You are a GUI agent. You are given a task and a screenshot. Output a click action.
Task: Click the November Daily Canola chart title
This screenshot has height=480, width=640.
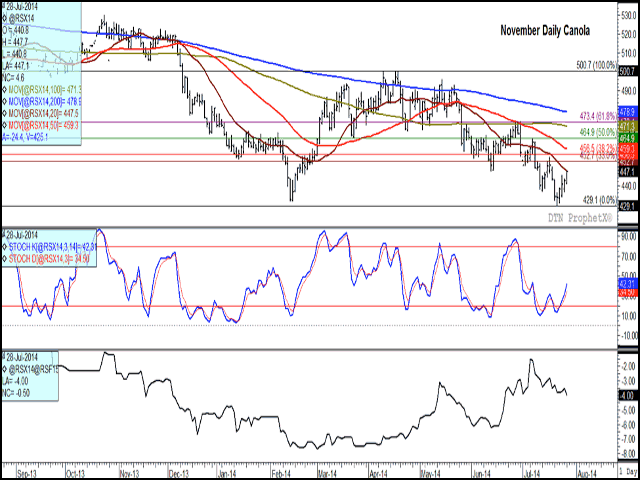pyautogui.click(x=545, y=31)
